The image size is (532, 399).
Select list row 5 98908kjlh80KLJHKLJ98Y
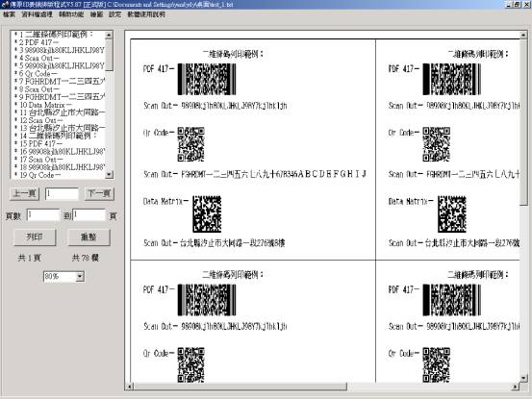59,65
